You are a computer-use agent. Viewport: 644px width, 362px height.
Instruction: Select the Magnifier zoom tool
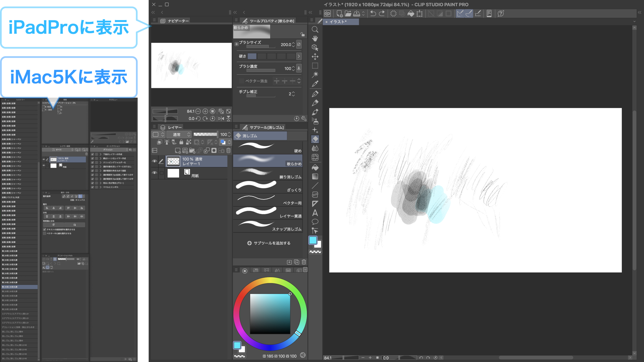click(315, 29)
